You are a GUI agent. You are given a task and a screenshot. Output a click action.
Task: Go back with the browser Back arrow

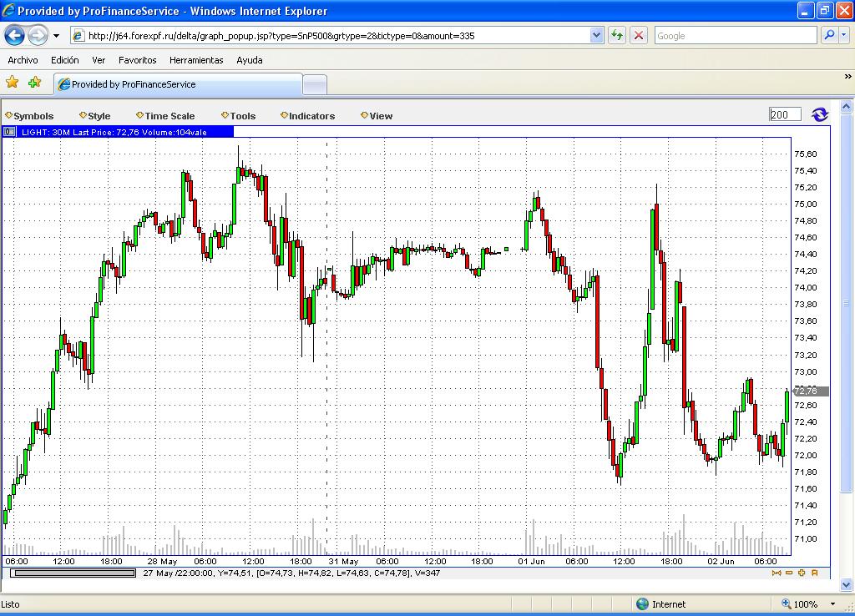15,35
